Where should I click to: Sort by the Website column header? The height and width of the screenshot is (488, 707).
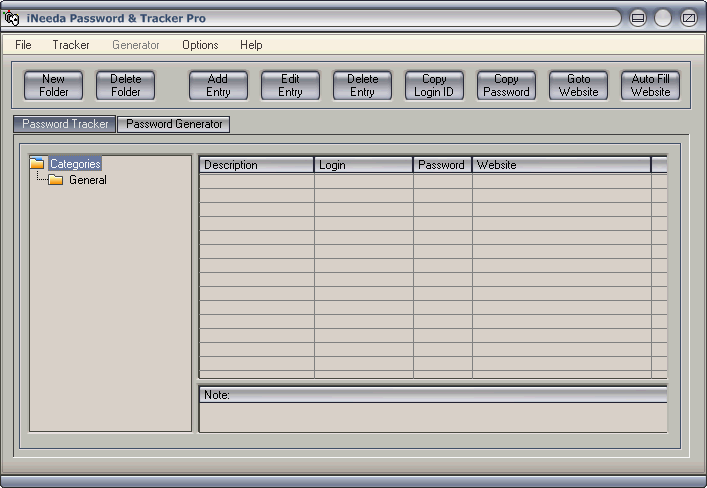click(x=561, y=165)
